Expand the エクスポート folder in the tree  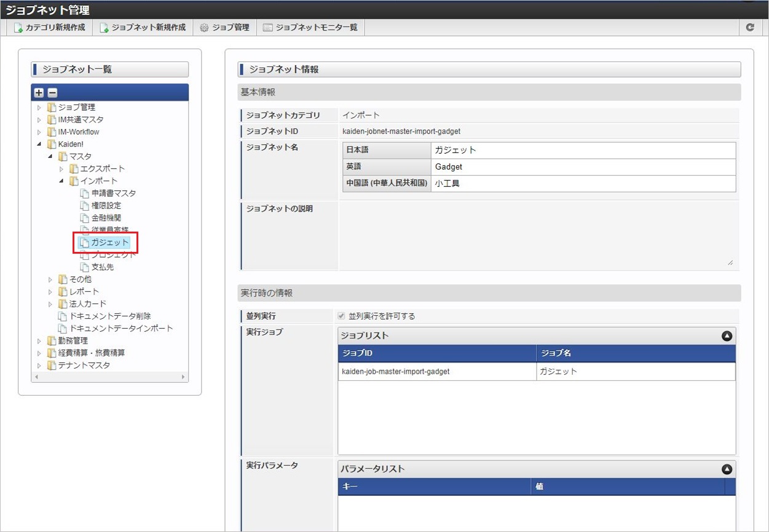pos(61,169)
